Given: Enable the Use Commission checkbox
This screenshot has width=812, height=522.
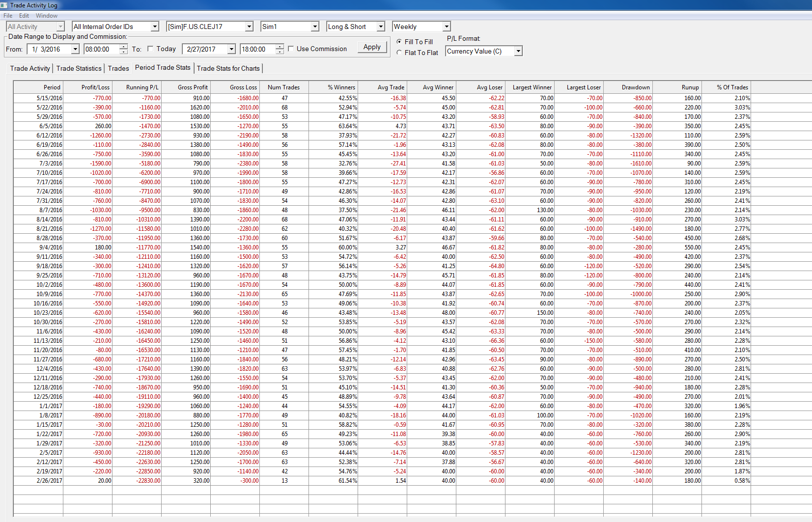Looking at the screenshot, I should click(291, 49).
